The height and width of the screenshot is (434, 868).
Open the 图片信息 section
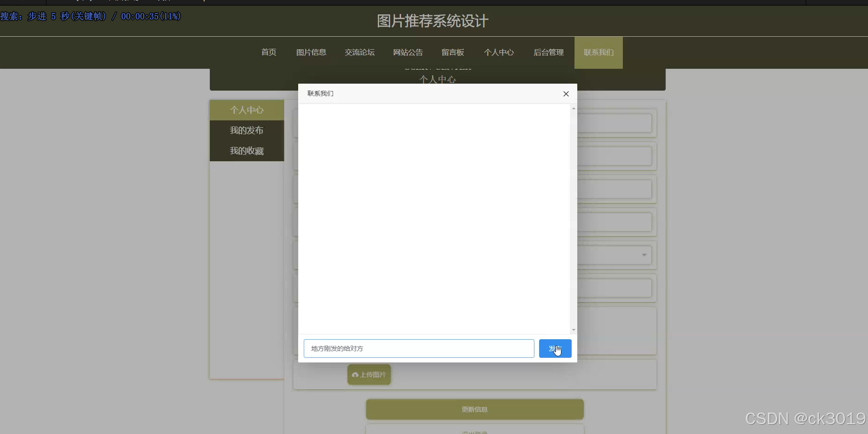point(311,53)
